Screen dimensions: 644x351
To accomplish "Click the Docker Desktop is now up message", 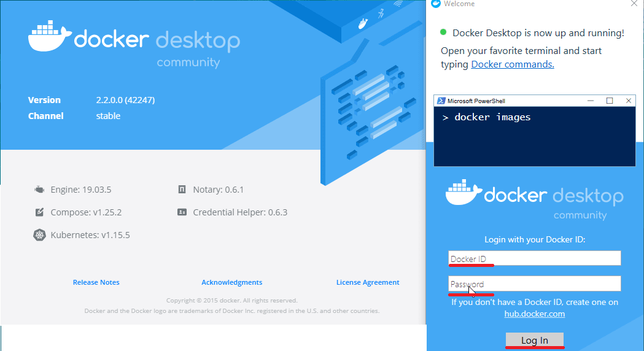I will (x=538, y=33).
